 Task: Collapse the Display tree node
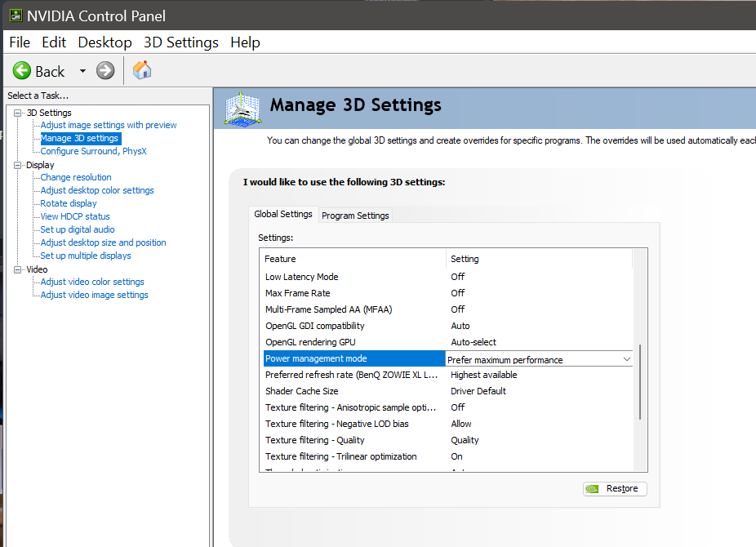[x=18, y=165]
